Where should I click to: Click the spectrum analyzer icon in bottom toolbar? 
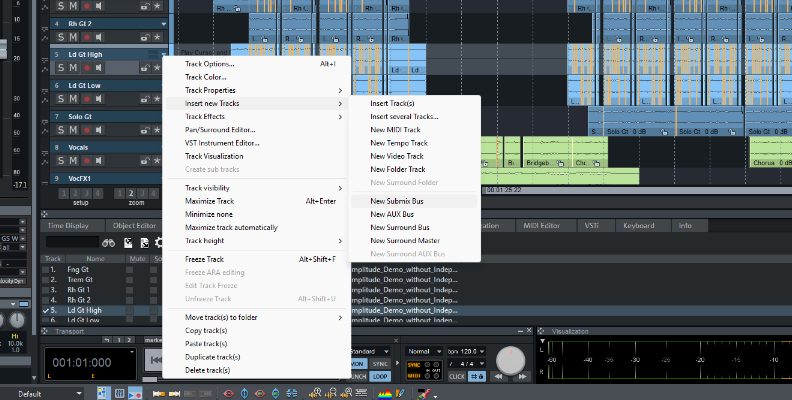[386, 393]
